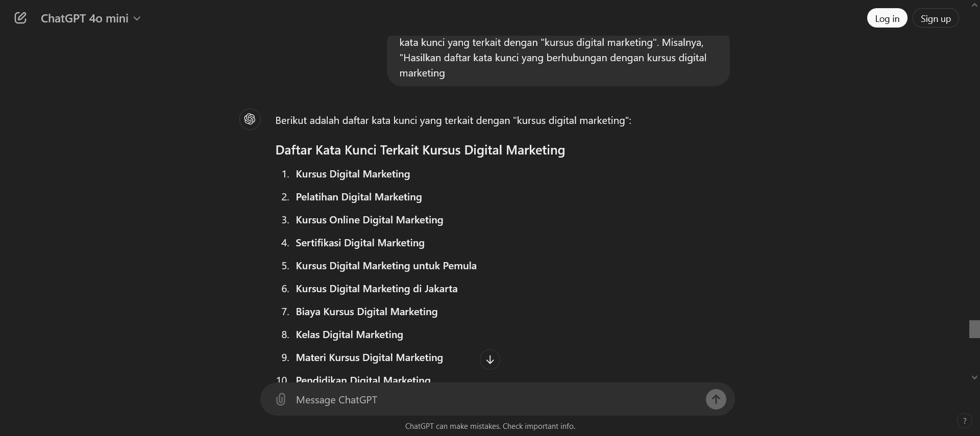Click the scrollbar up arrow
Image resolution: width=980 pixels, height=436 pixels.
pos(974,5)
